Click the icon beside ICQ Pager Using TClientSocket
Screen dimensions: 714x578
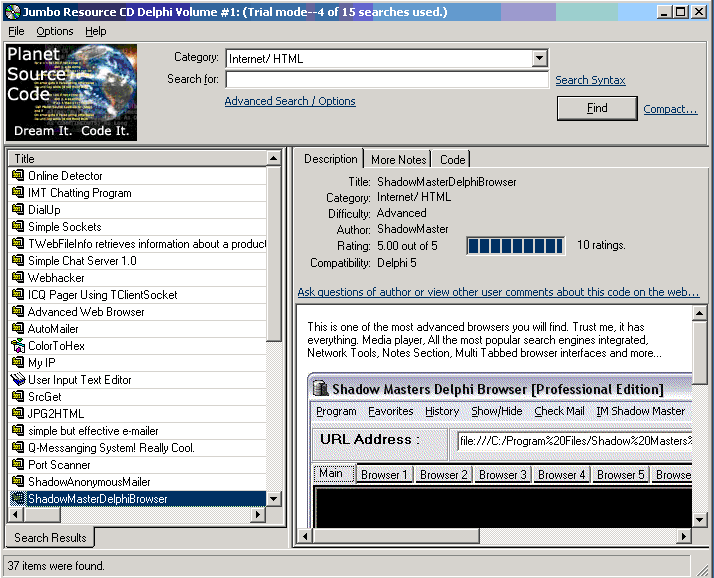click(x=18, y=294)
